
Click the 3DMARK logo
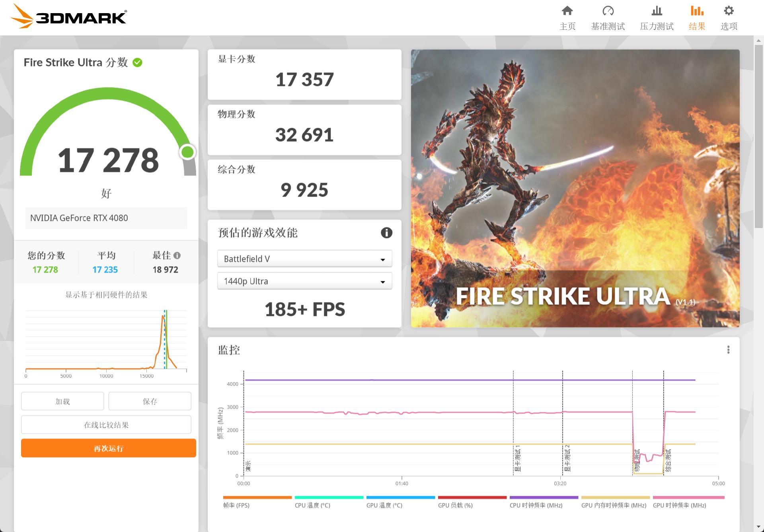[x=68, y=18]
